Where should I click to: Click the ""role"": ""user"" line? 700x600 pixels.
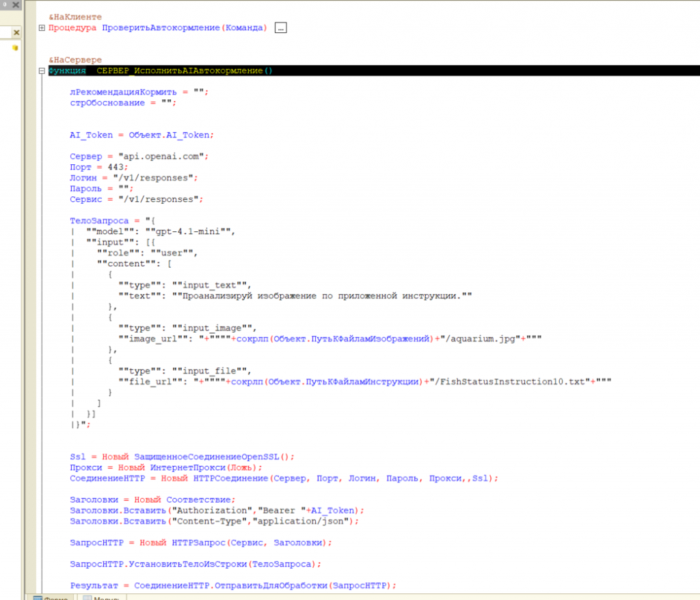pos(147,253)
